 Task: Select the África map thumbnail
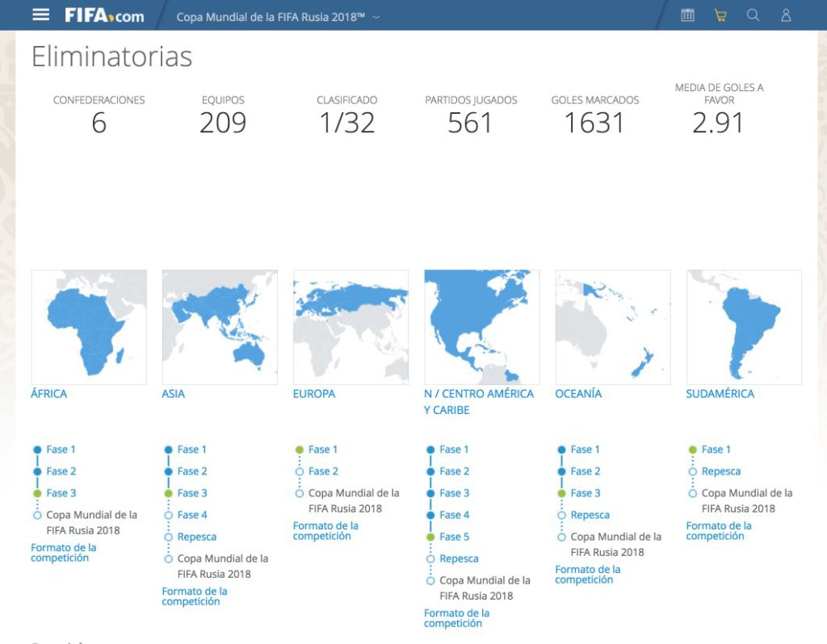[x=89, y=328]
